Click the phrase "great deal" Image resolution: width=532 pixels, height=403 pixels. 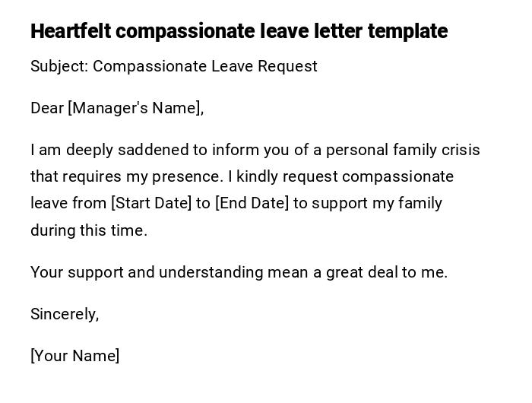pos(362,272)
